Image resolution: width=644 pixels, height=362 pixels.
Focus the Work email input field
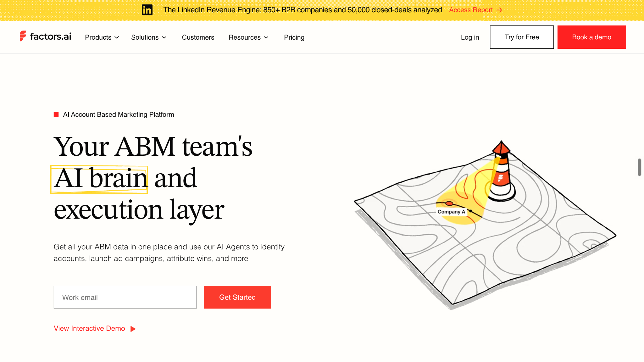[125, 297]
